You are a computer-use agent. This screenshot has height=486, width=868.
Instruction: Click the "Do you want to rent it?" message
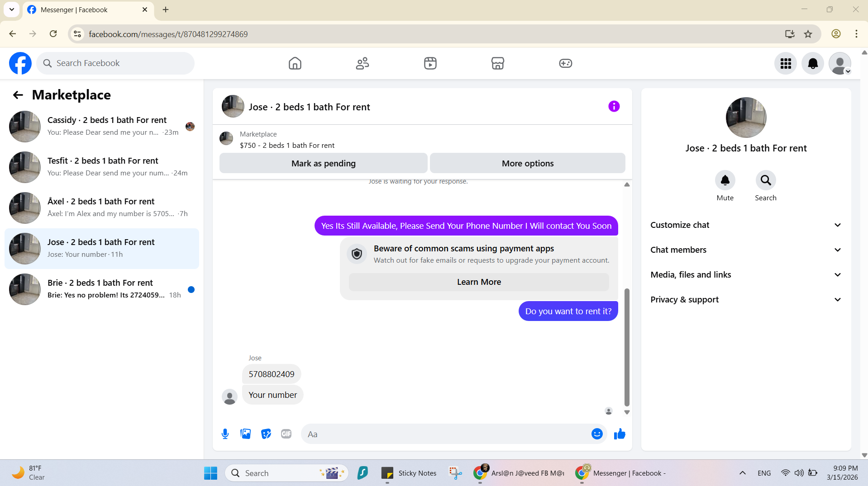coord(568,311)
